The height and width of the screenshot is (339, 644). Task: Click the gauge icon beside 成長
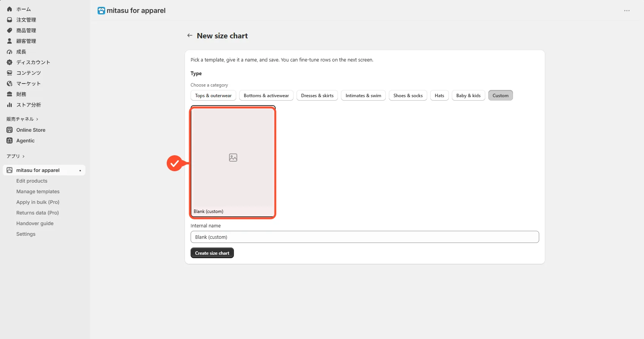(9, 52)
